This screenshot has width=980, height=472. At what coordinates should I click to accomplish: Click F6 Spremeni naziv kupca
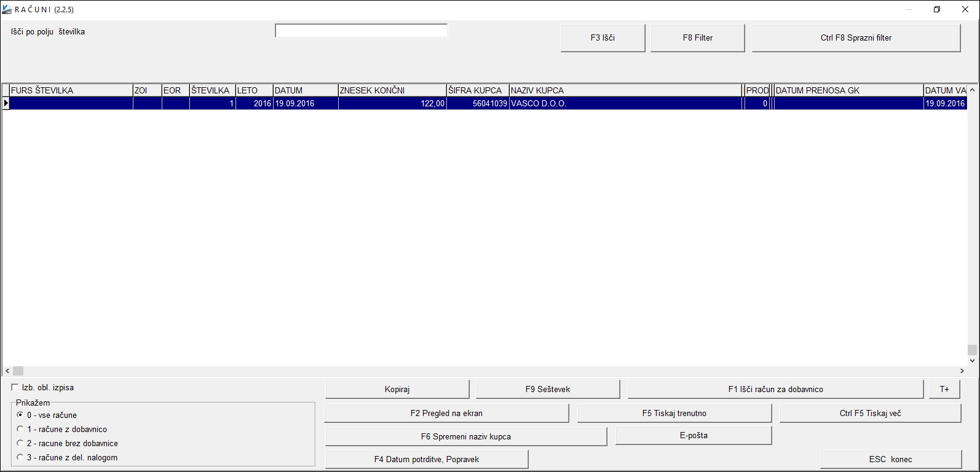click(465, 436)
